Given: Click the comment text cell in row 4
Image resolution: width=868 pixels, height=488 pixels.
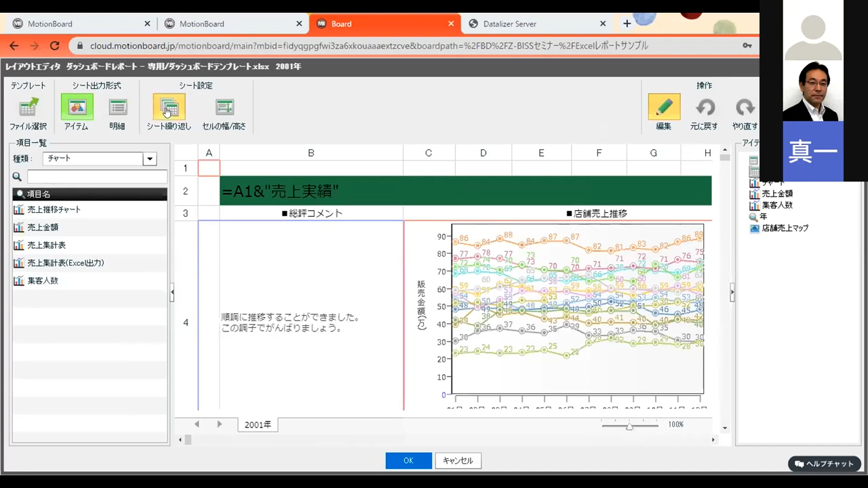Looking at the screenshot, I should [311, 316].
